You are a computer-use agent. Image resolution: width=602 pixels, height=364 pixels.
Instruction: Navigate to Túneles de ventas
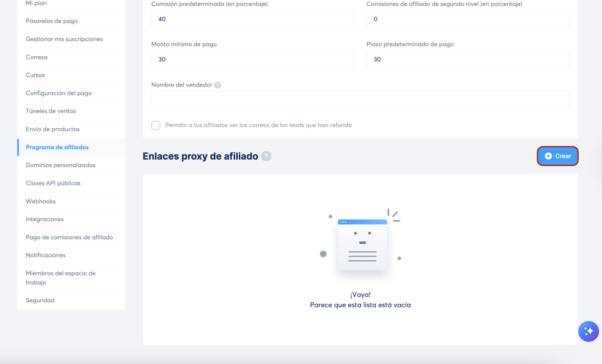[x=51, y=111]
